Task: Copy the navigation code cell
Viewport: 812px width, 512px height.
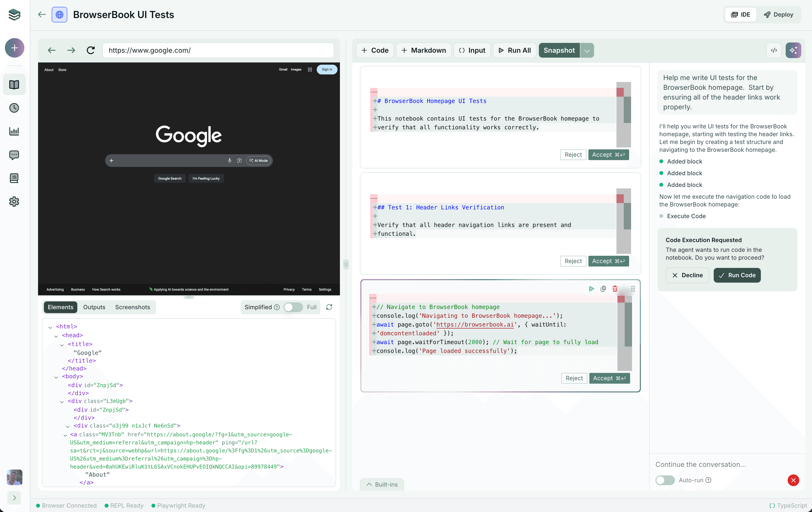Action: [x=604, y=289]
